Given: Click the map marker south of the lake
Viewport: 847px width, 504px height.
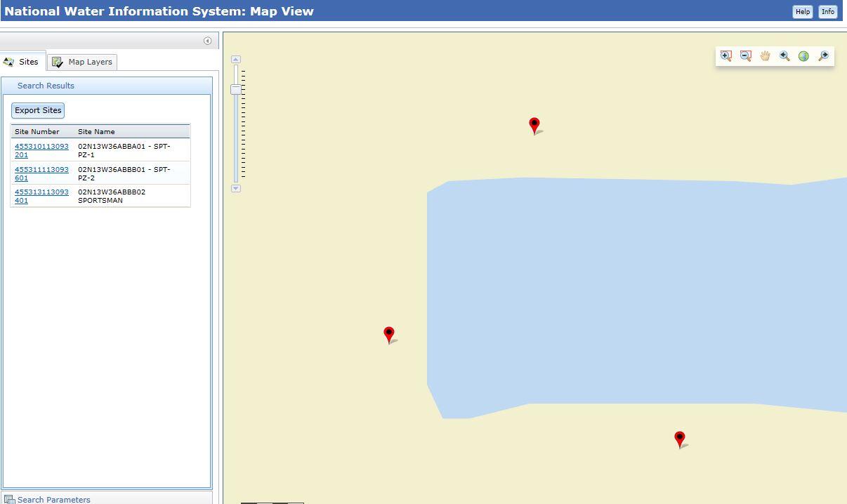Looking at the screenshot, I should (680, 439).
